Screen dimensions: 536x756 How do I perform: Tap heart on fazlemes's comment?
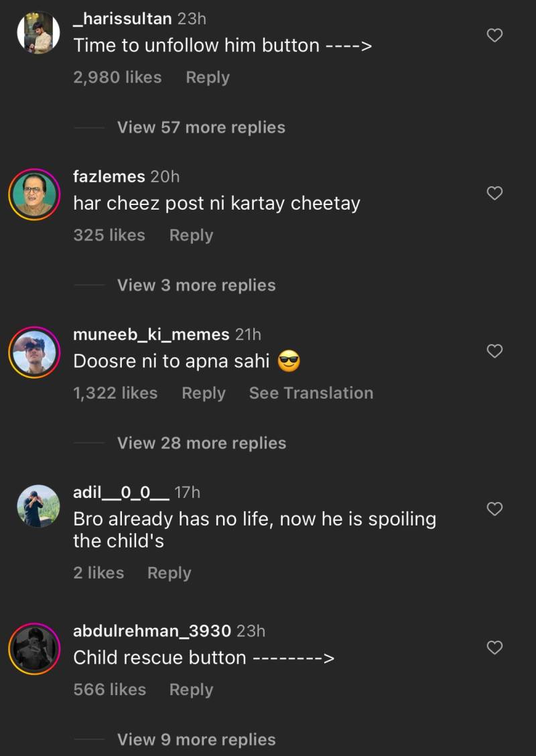(494, 194)
